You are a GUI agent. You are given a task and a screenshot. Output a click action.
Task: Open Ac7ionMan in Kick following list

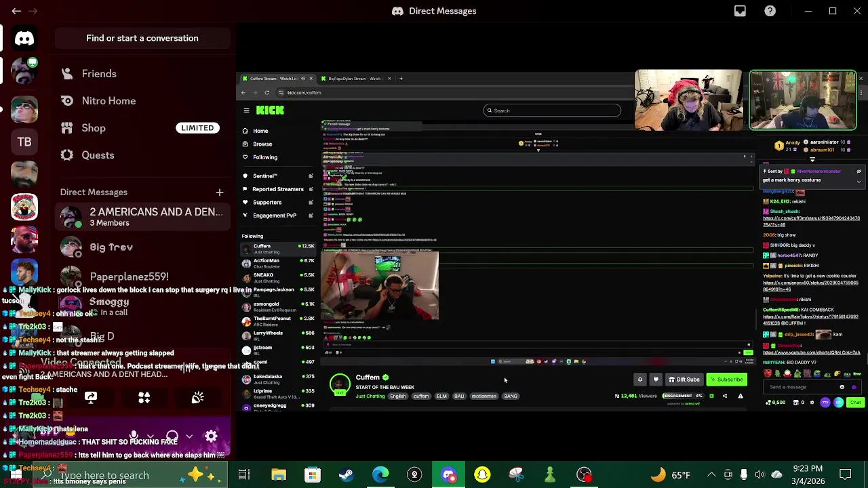278,263
